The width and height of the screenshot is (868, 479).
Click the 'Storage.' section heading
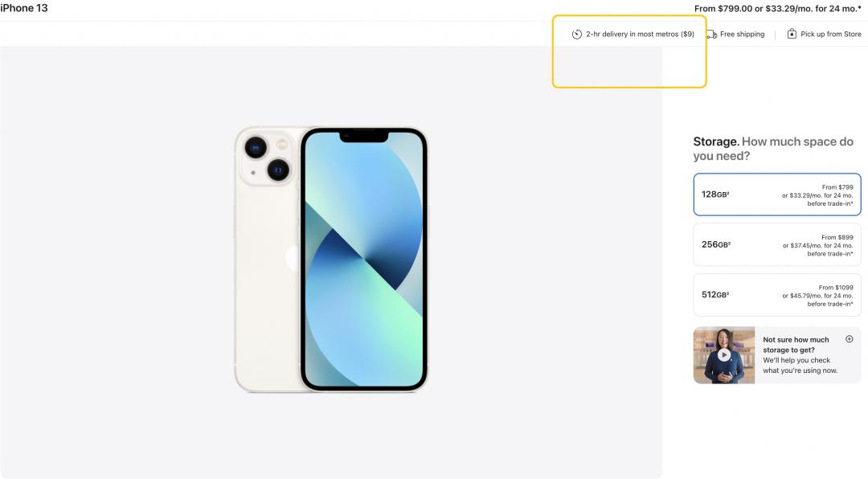click(716, 141)
